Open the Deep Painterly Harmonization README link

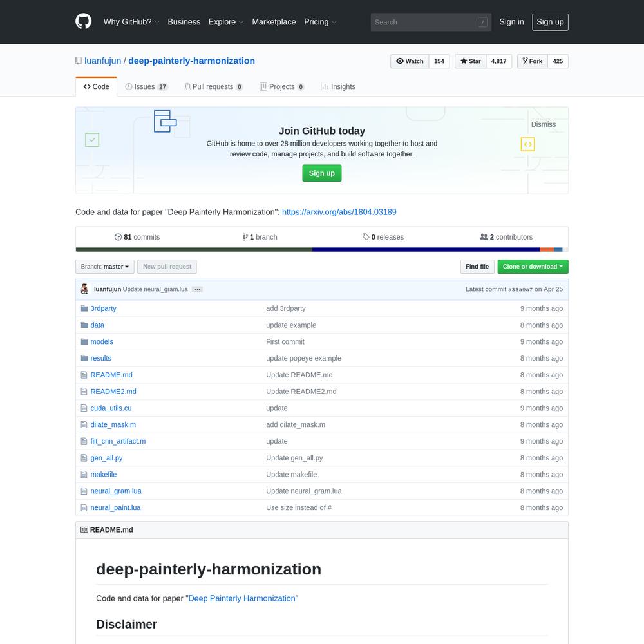(x=241, y=598)
